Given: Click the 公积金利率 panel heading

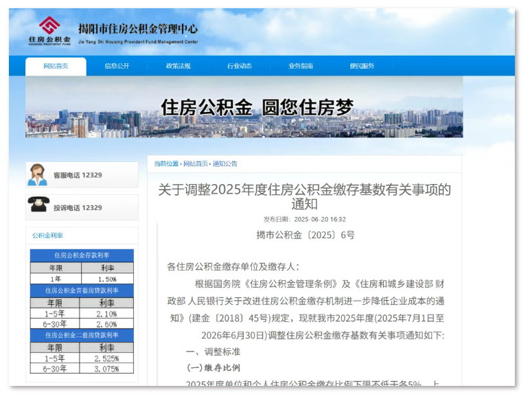Looking at the screenshot, I should (x=47, y=236).
